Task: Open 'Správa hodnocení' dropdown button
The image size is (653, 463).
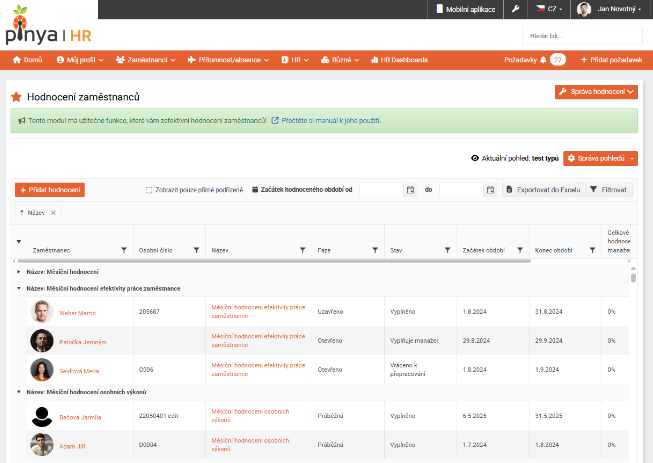Action: (596, 92)
